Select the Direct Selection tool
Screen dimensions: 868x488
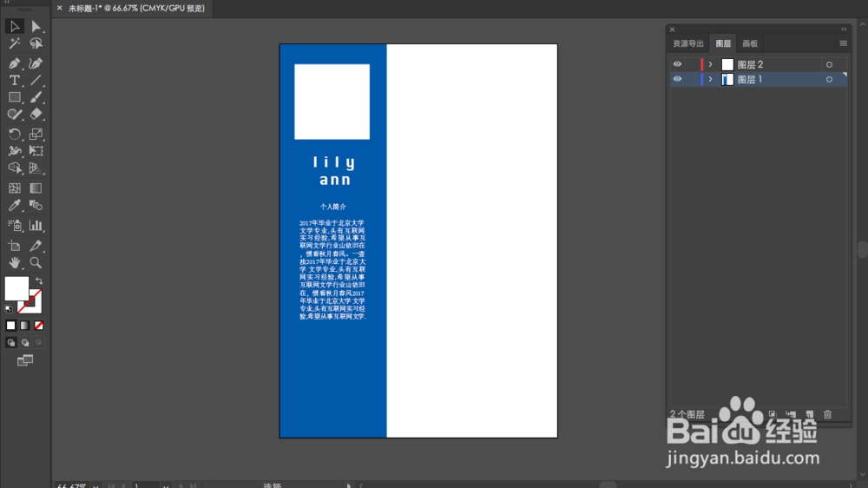[x=36, y=26]
